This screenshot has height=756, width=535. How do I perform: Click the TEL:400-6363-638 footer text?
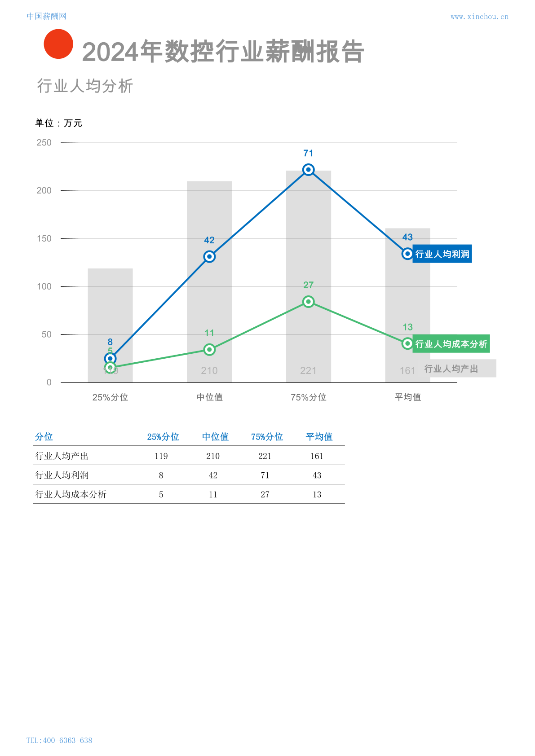coord(59,740)
